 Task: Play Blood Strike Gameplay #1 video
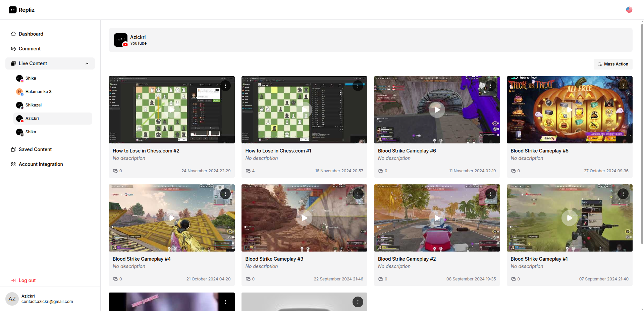pyautogui.click(x=570, y=218)
